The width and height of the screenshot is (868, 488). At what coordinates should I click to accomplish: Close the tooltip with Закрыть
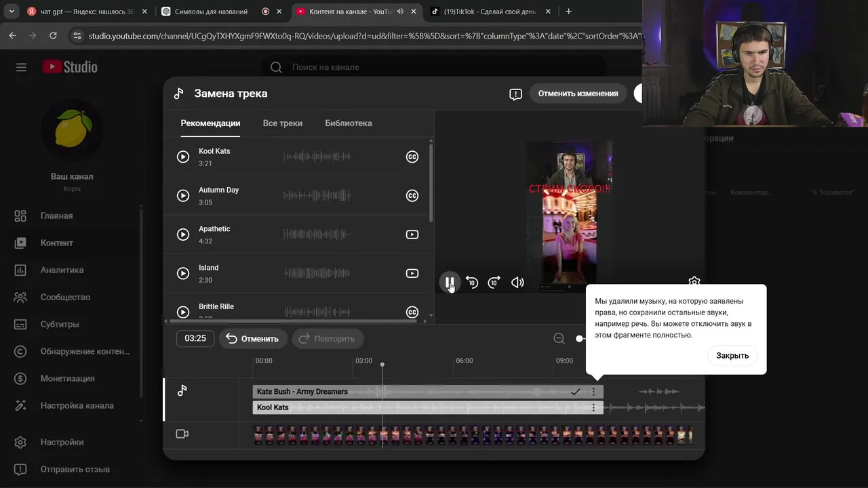pos(732,355)
